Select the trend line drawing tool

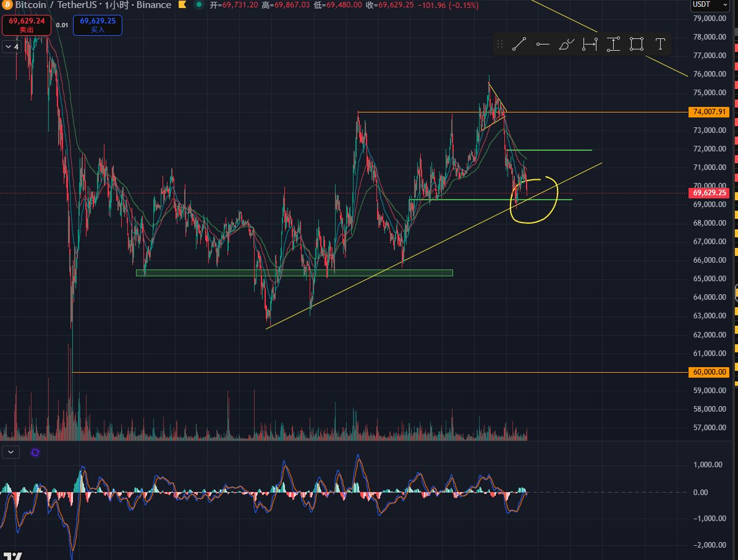point(519,45)
